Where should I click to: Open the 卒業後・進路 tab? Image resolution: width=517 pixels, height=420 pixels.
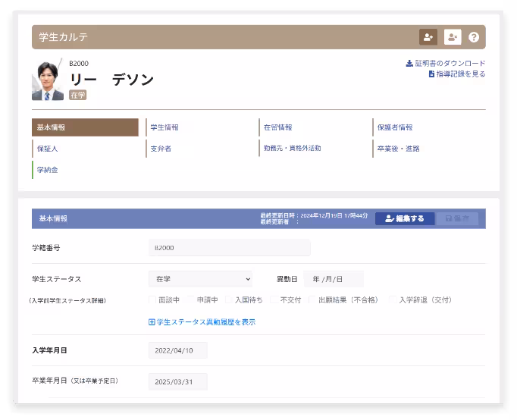(398, 149)
